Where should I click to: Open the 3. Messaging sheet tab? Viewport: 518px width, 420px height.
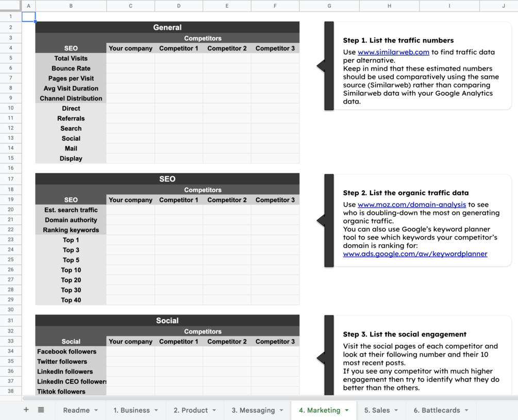coord(253,410)
